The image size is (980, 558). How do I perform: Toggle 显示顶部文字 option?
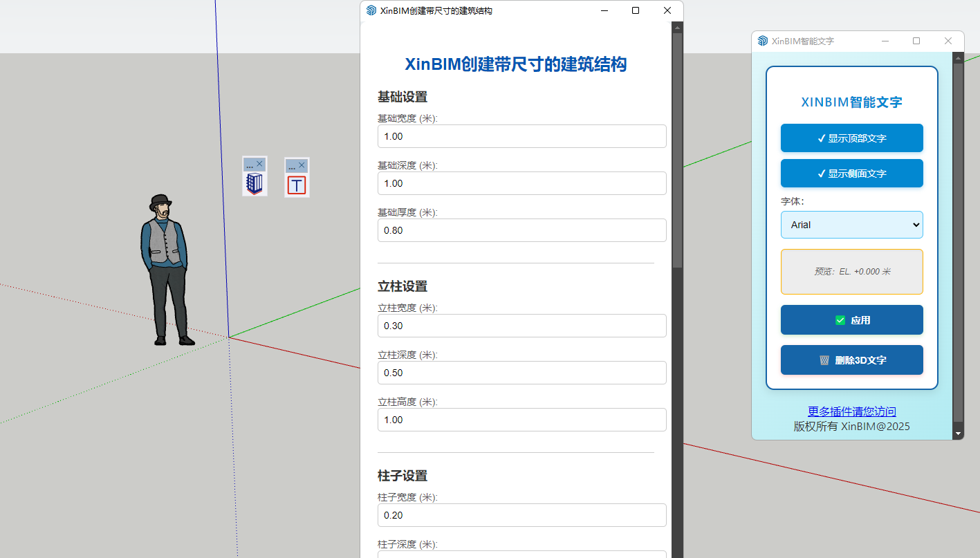coord(851,138)
